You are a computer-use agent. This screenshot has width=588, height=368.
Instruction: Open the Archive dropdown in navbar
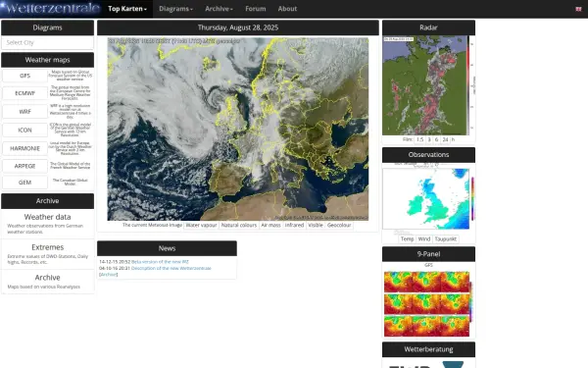[x=219, y=9]
